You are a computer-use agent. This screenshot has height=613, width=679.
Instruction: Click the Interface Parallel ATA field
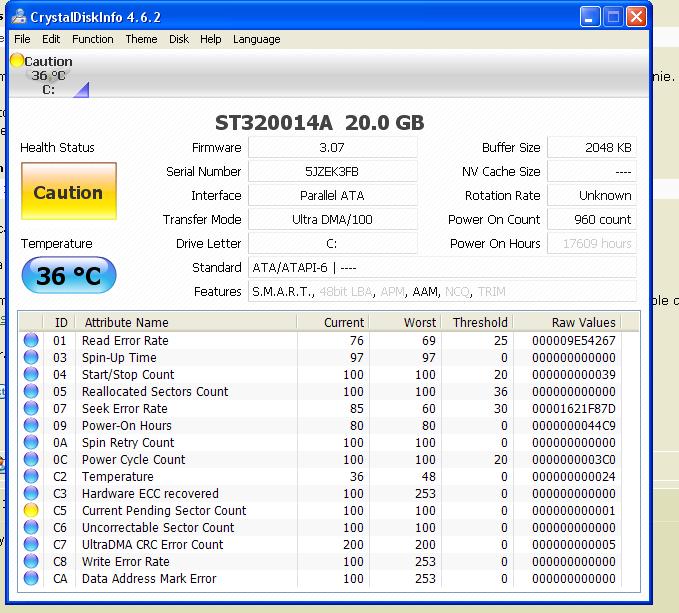click(x=332, y=196)
